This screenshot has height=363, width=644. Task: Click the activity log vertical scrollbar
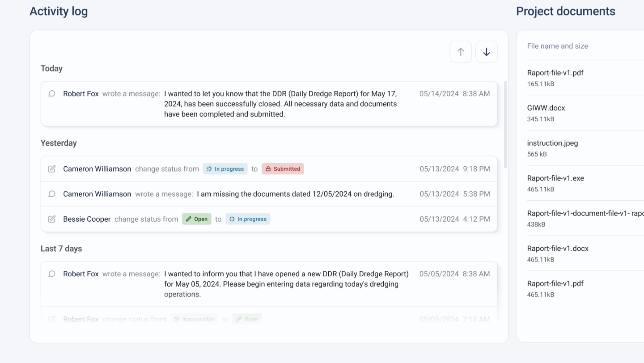(x=506, y=125)
